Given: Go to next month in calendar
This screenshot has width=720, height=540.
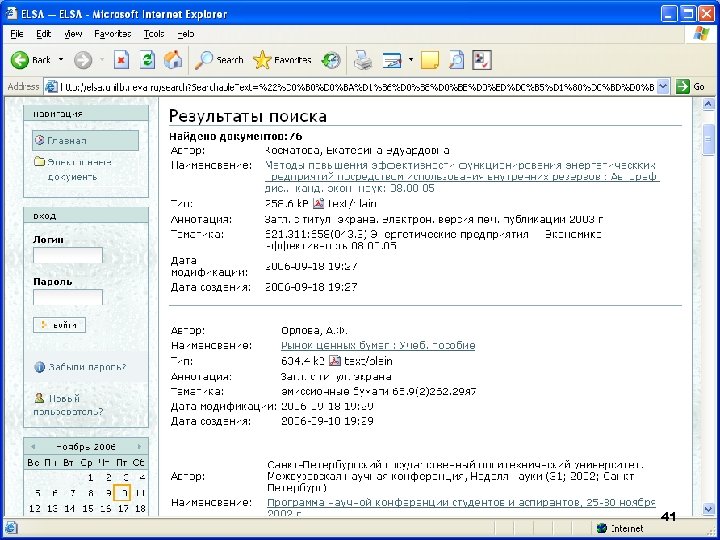Looking at the screenshot, I should click(x=140, y=446).
